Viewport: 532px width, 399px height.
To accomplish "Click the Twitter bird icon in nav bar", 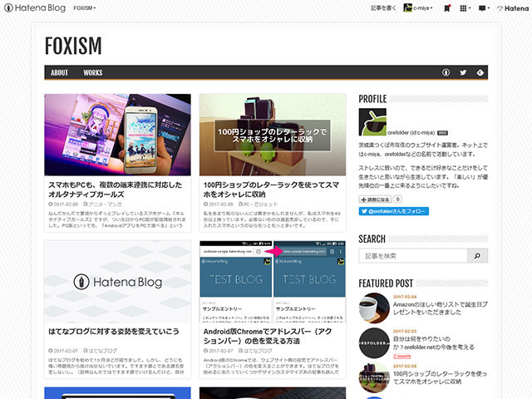I will (x=463, y=72).
